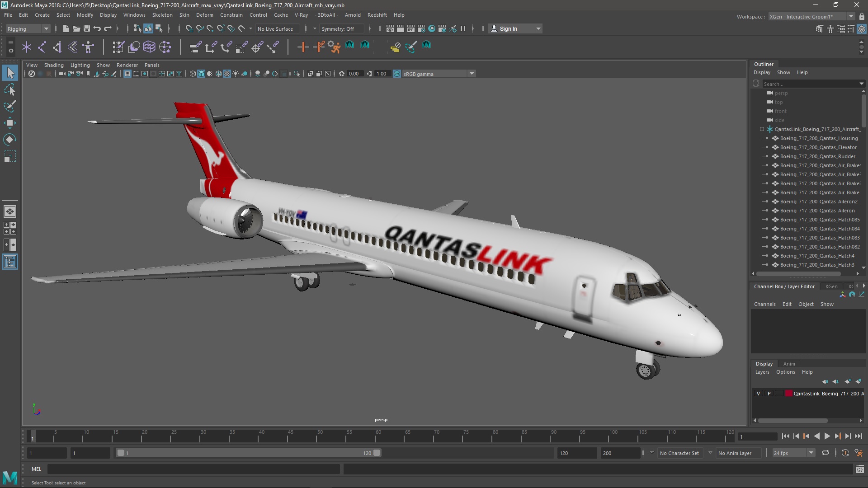The image size is (868, 488).
Task: Open the Deform menu
Action: tap(204, 15)
